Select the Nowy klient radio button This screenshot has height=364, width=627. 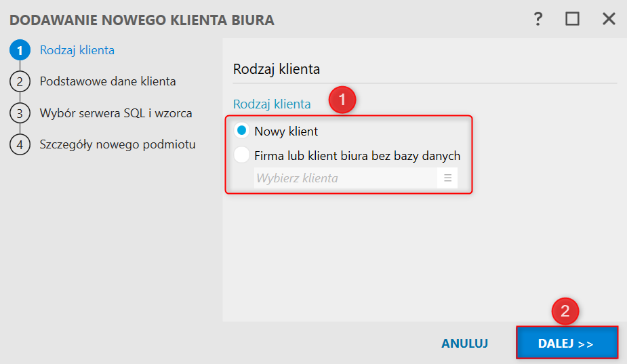241,131
